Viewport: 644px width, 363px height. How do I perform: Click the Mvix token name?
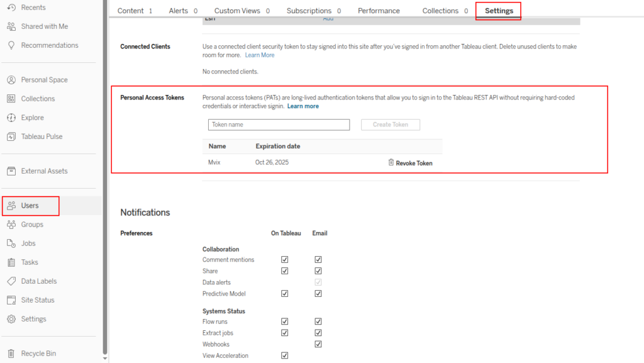pos(214,162)
